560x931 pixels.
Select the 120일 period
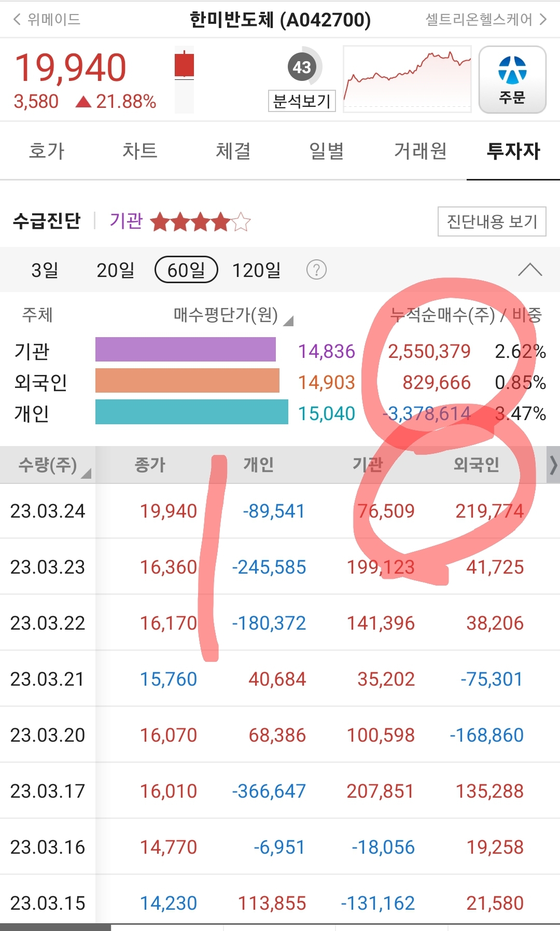pyautogui.click(x=256, y=270)
